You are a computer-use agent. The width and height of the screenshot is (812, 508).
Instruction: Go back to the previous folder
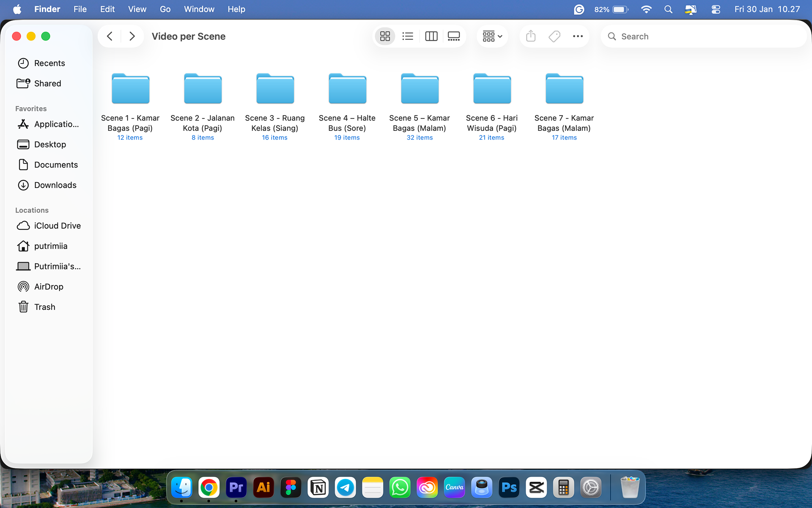pyautogui.click(x=110, y=36)
